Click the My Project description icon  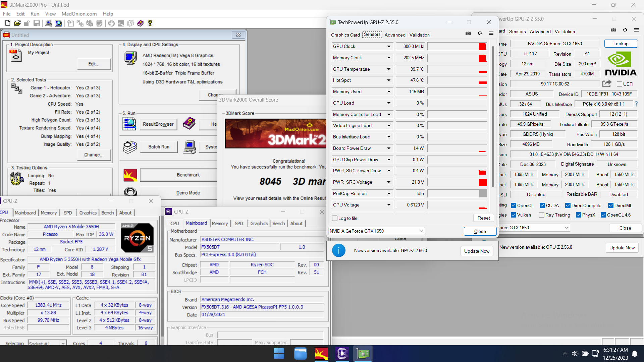pyautogui.click(x=15, y=56)
